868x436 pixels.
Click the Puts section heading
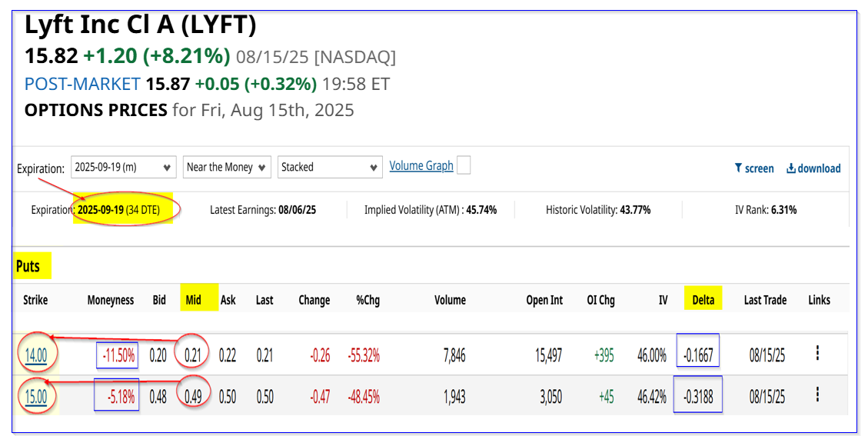pyautogui.click(x=28, y=266)
